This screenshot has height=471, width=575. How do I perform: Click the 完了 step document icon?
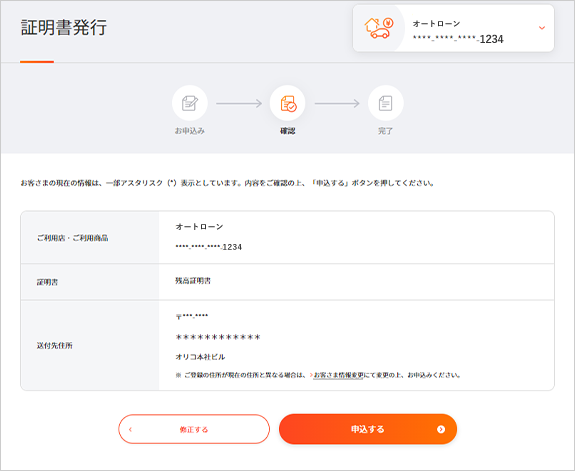(385, 103)
